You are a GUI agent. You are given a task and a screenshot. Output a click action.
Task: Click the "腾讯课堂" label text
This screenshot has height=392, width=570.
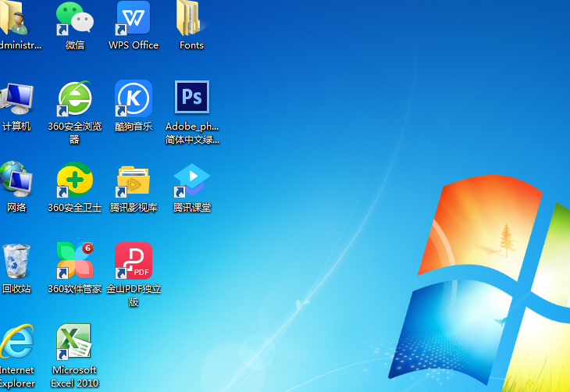pyautogui.click(x=192, y=208)
